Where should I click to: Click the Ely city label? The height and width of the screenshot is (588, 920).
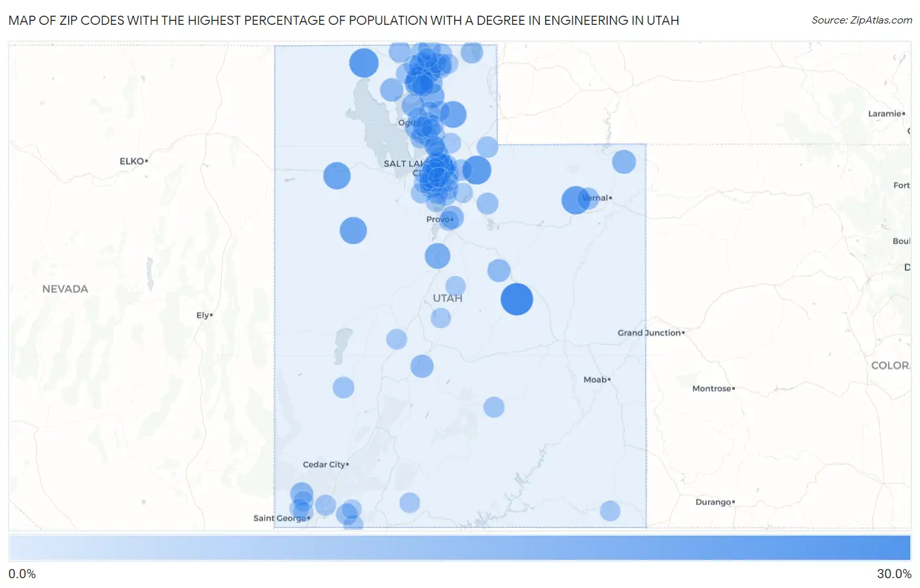click(204, 315)
